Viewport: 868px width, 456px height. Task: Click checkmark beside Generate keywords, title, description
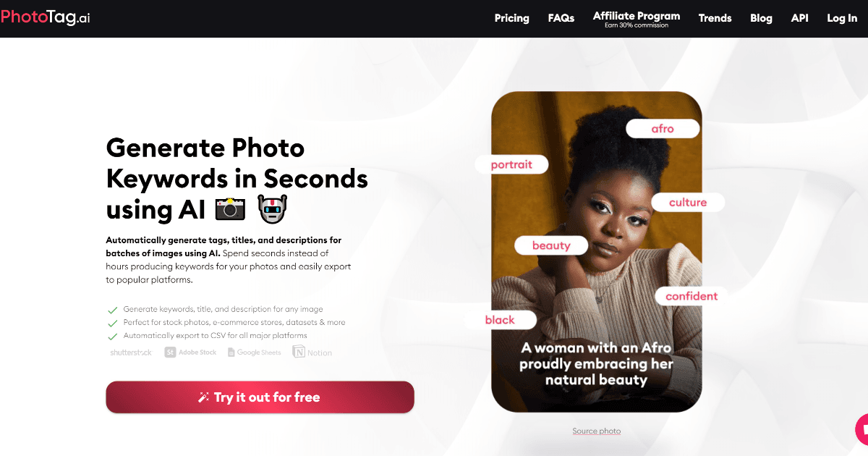(113, 310)
